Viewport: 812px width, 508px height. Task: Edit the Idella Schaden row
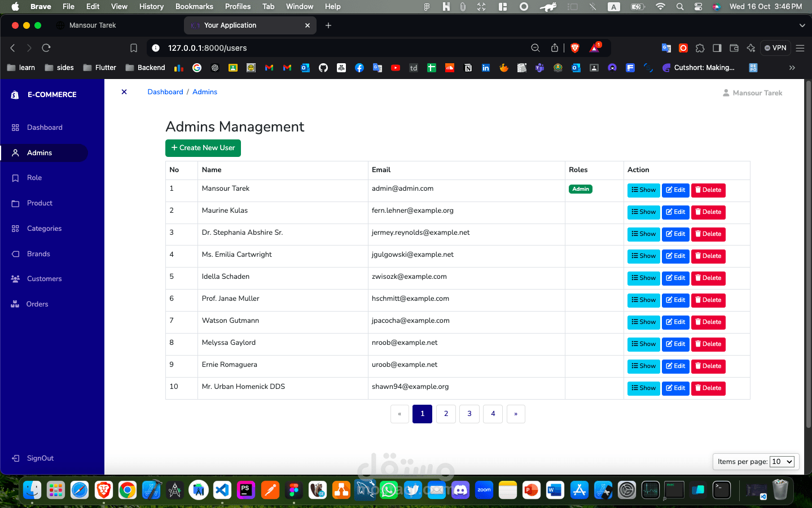point(675,278)
